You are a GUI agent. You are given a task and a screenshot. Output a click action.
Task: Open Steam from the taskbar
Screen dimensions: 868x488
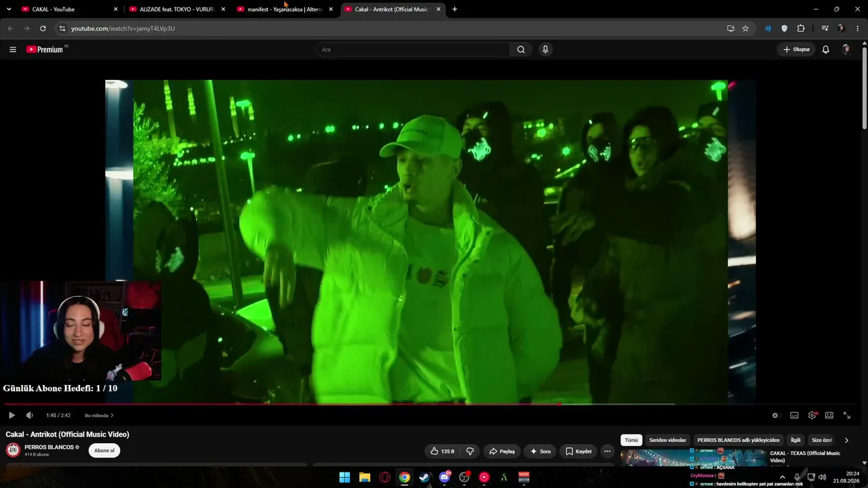[425, 477]
